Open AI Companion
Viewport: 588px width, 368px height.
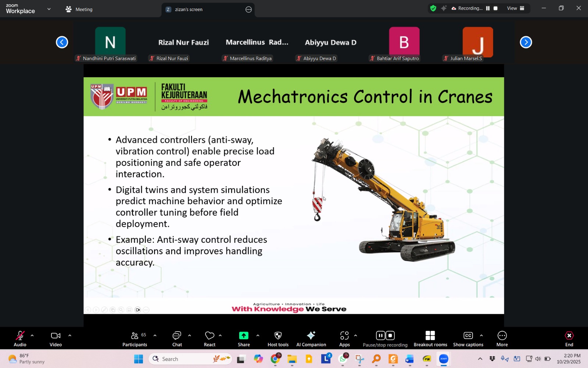tap(311, 339)
